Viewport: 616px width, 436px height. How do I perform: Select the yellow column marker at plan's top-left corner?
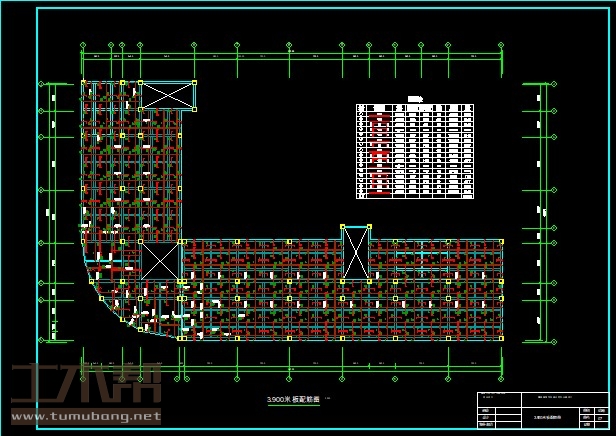[x=82, y=82]
